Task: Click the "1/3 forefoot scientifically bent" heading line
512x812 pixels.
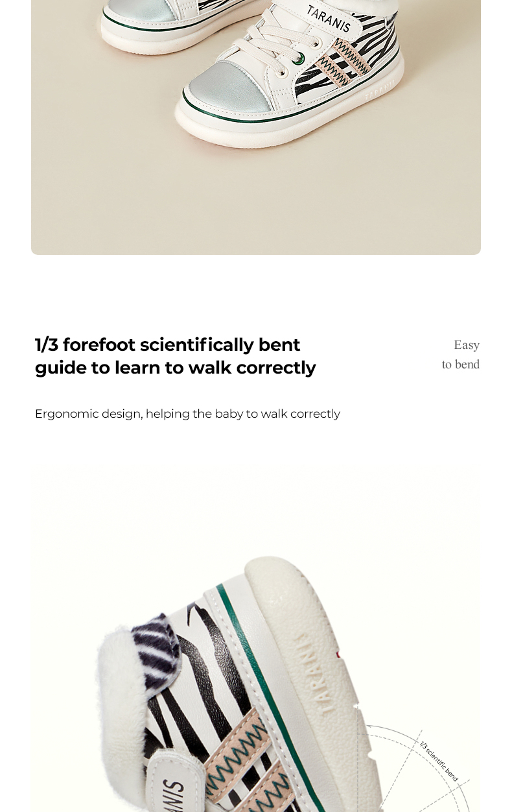Action: pyautogui.click(x=167, y=344)
